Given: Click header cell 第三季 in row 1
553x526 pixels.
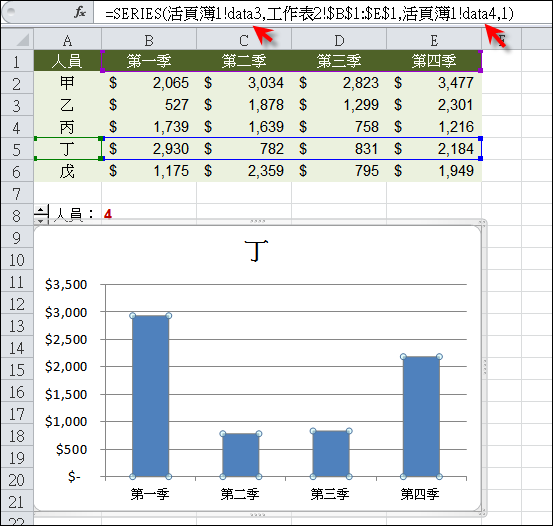Looking at the screenshot, I should (x=339, y=61).
